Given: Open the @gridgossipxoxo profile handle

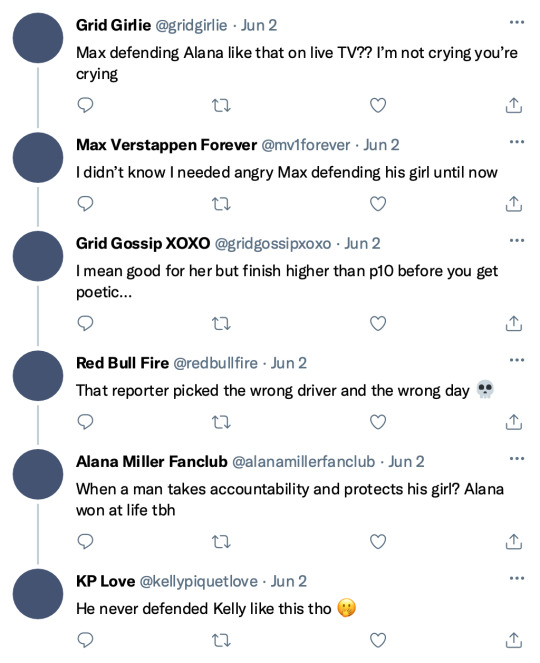Looking at the screenshot, I should [273, 244].
